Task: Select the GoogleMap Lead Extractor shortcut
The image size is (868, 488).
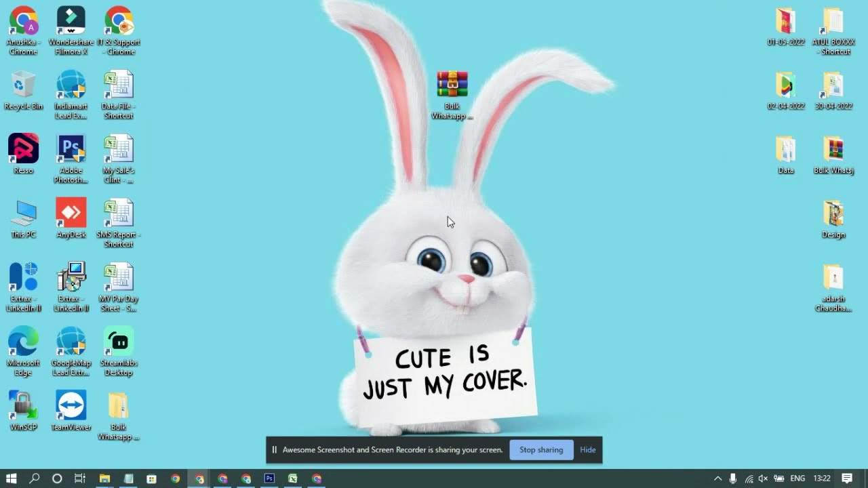Action: tap(71, 352)
